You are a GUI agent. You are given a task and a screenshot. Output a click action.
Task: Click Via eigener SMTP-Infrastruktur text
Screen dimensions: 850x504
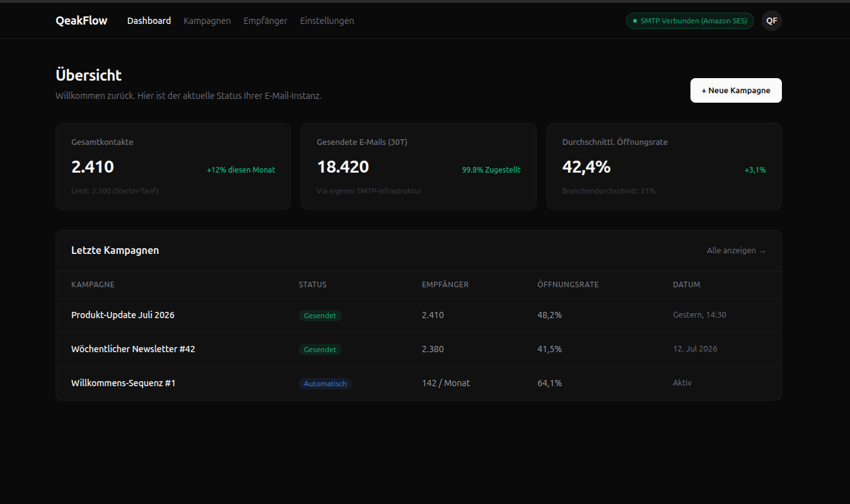369,191
